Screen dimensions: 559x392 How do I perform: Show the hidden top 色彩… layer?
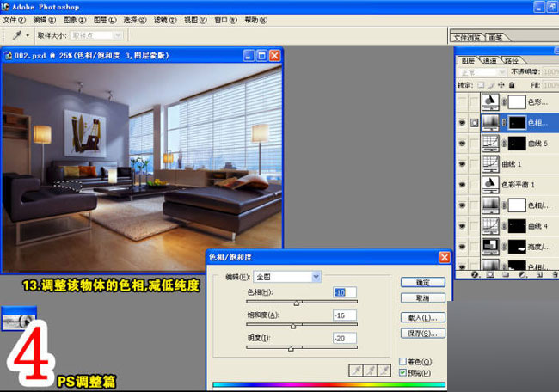coord(462,102)
